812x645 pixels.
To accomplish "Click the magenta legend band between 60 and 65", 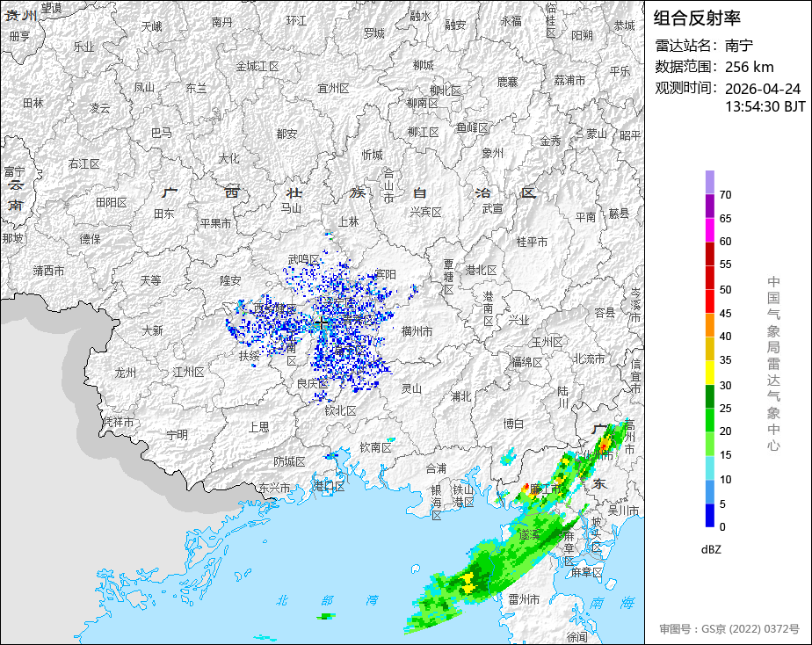I will pos(709,230).
